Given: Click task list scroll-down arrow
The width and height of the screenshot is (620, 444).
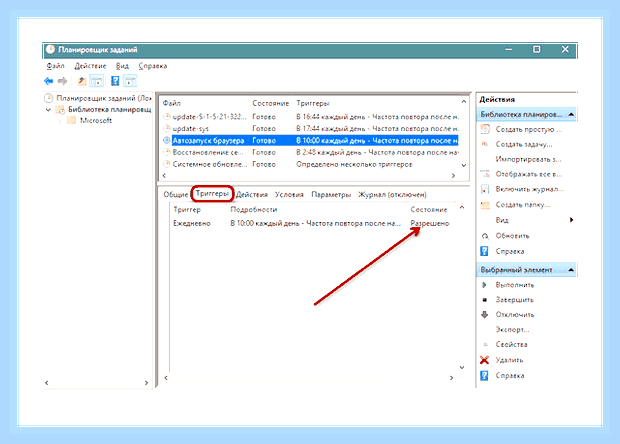Looking at the screenshot, I should click(464, 165).
